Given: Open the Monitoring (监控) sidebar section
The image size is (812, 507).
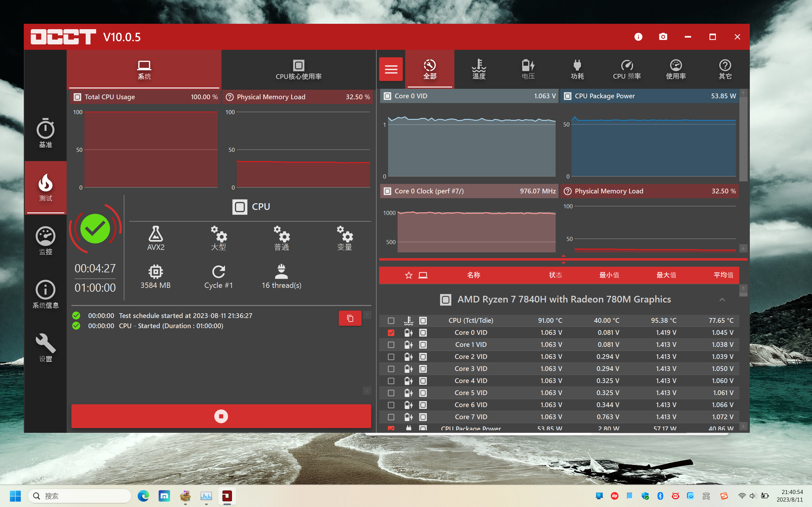Looking at the screenshot, I should [45, 241].
